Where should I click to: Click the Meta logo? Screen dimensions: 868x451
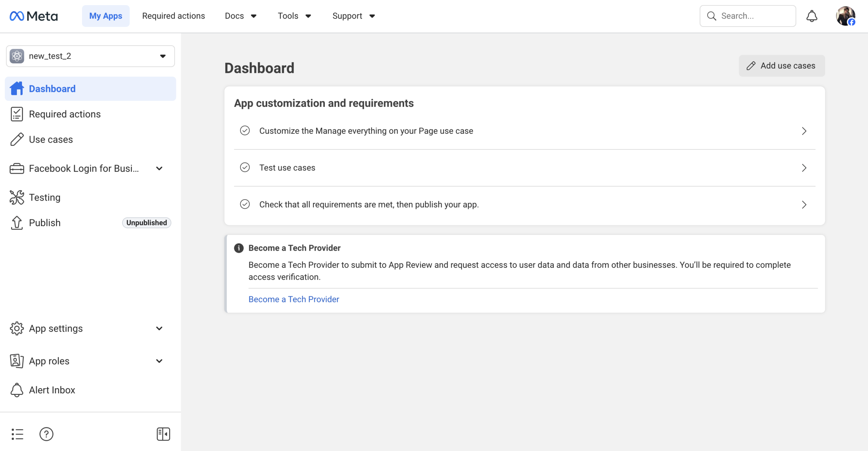[34, 16]
